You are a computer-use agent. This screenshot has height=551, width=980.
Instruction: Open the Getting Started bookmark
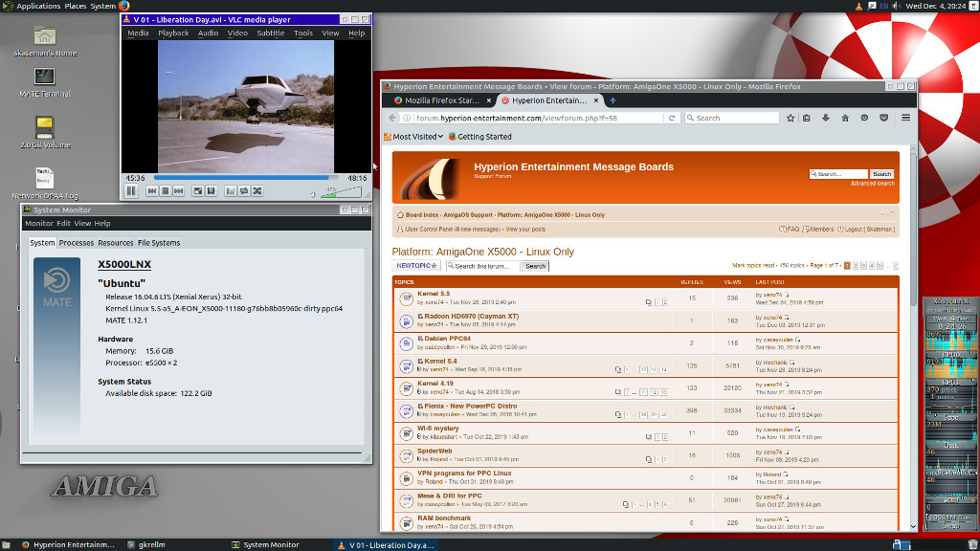click(x=480, y=137)
